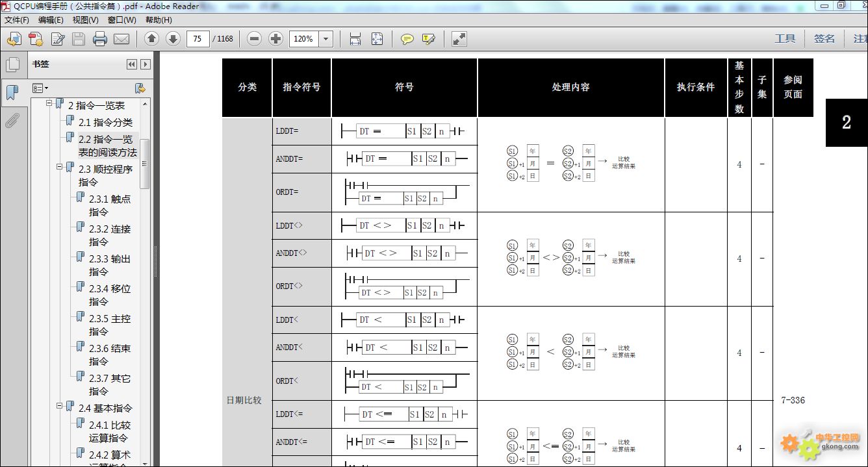Collapse the '2.4 基本指令' bookmark node
The image size is (868, 467).
[x=59, y=405]
